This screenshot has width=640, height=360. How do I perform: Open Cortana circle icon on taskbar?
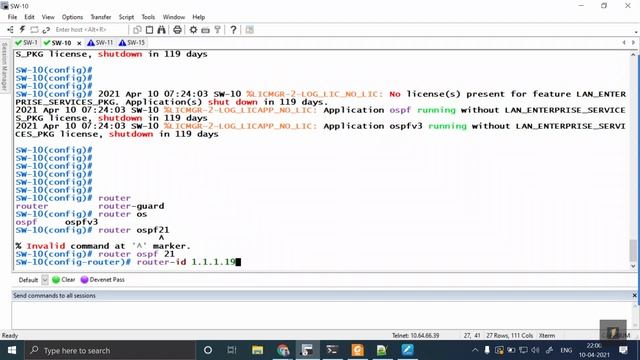[208, 350]
